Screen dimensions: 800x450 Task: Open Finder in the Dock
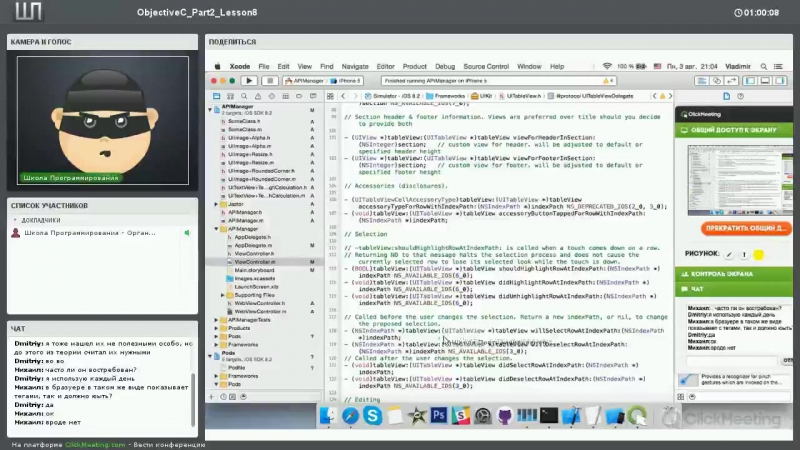pyautogui.click(x=328, y=414)
